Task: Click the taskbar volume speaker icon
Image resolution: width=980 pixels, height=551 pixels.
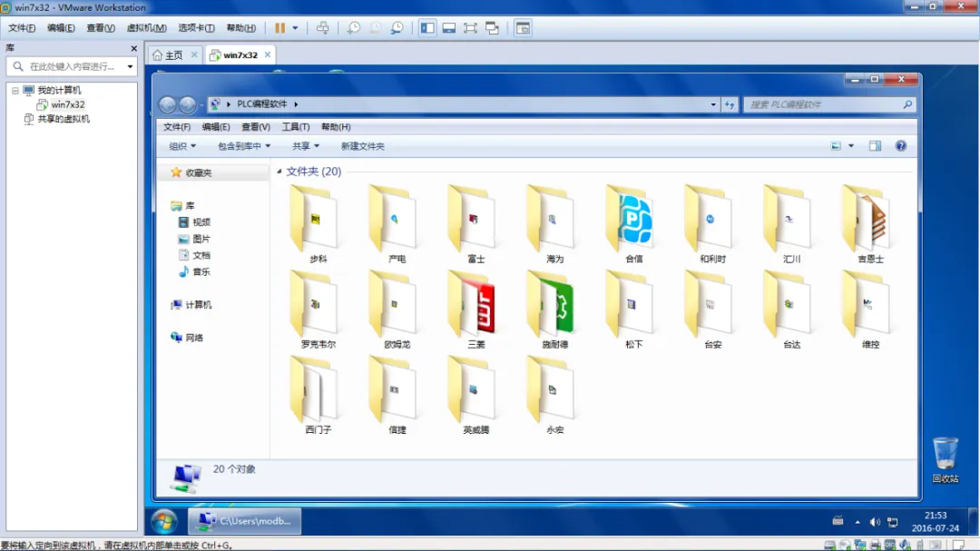Action: (875, 522)
